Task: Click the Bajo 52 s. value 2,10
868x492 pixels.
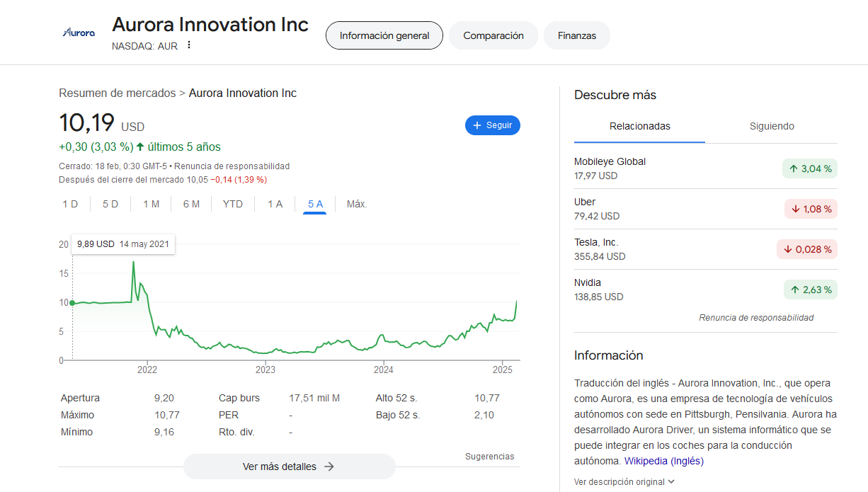Action: (484, 415)
